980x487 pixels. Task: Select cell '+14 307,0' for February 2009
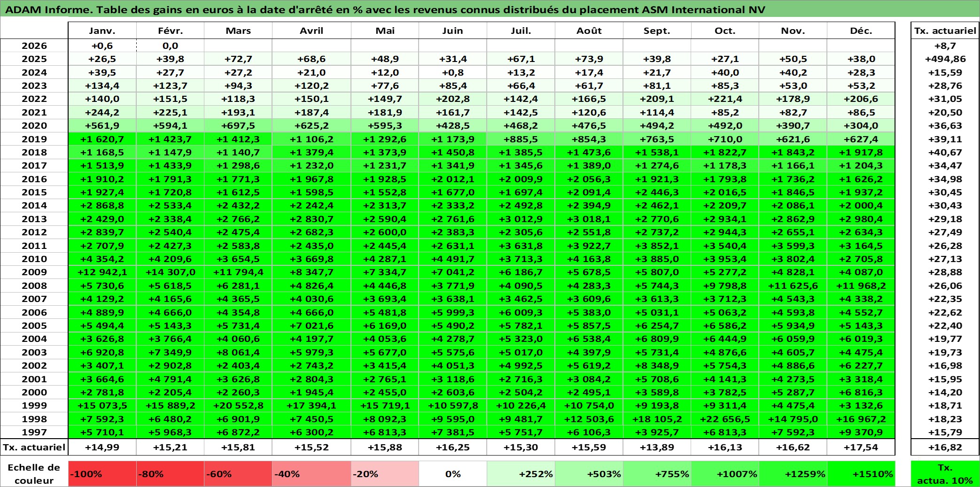(170, 272)
